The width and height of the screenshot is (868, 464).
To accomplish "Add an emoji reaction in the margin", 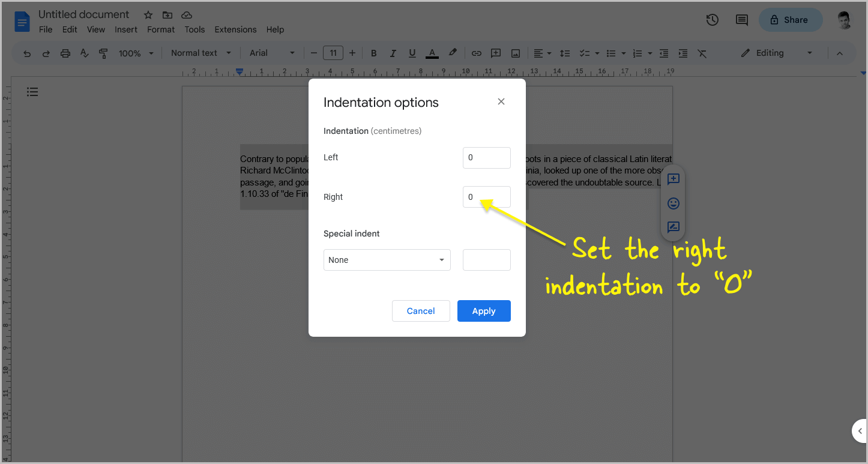I will point(673,203).
